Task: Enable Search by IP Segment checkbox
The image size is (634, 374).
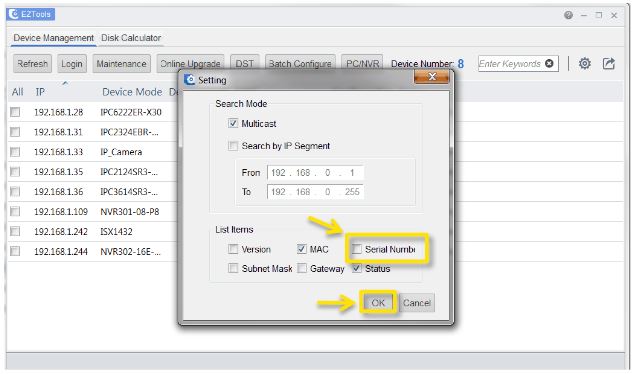Action: (x=233, y=146)
